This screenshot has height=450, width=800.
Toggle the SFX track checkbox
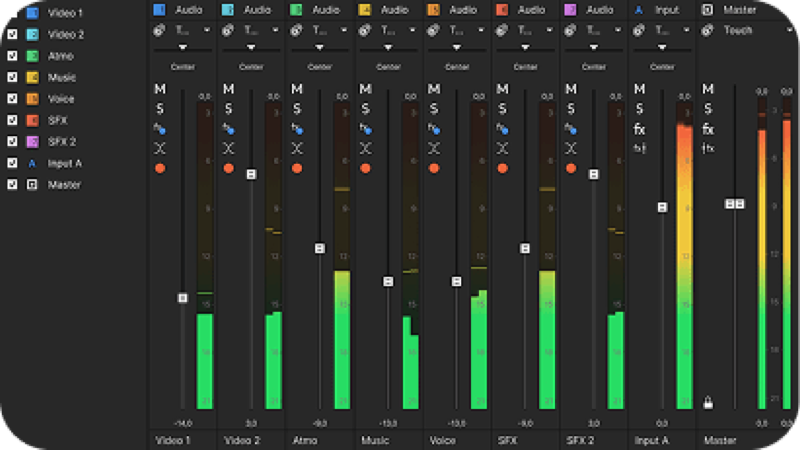(12, 120)
